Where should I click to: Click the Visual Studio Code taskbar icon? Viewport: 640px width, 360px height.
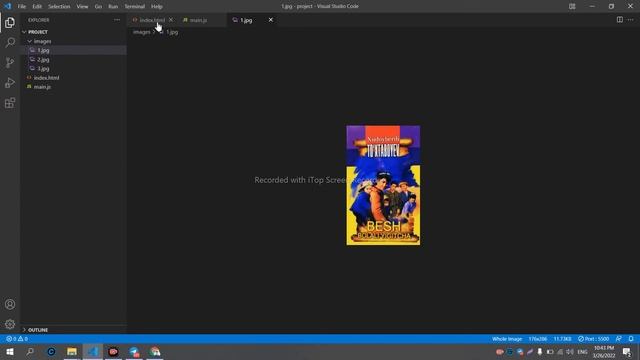pyautogui.click(x=93, y=352)
